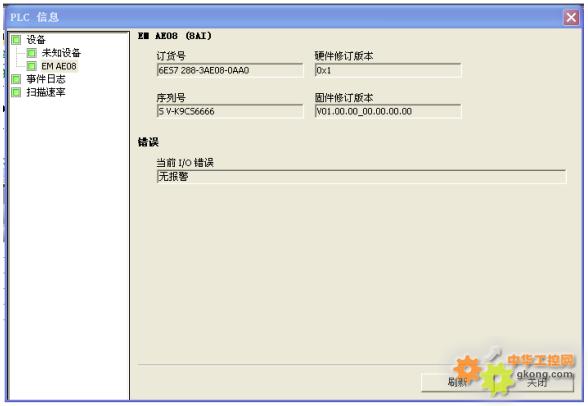This screenshot has width=588, height=406.
Task: Click green icon beside 事件日志
Action: [16, 79]
